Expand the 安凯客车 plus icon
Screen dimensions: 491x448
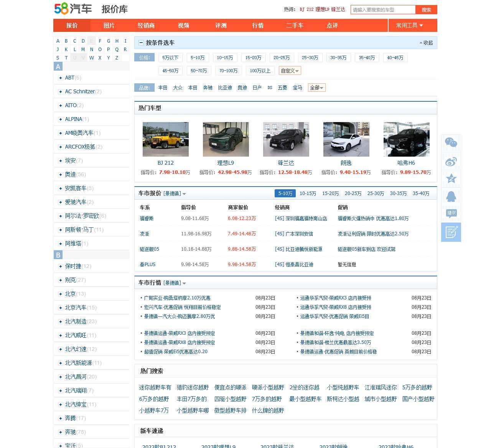click(x=60, y=188)
